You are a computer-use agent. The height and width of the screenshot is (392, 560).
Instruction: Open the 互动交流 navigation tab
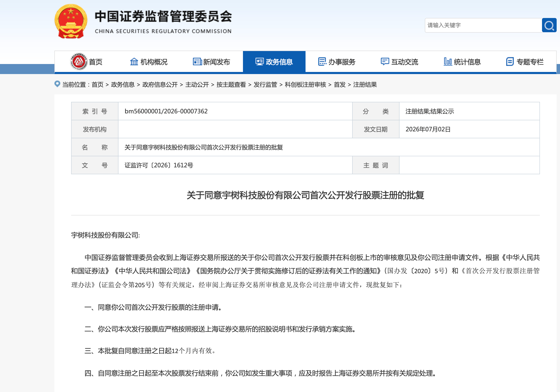click(399, 62)
